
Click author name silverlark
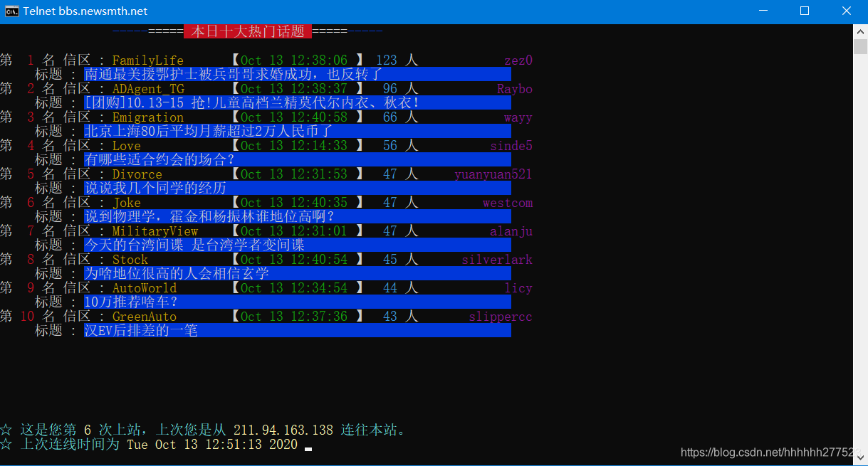click(497, 260)
